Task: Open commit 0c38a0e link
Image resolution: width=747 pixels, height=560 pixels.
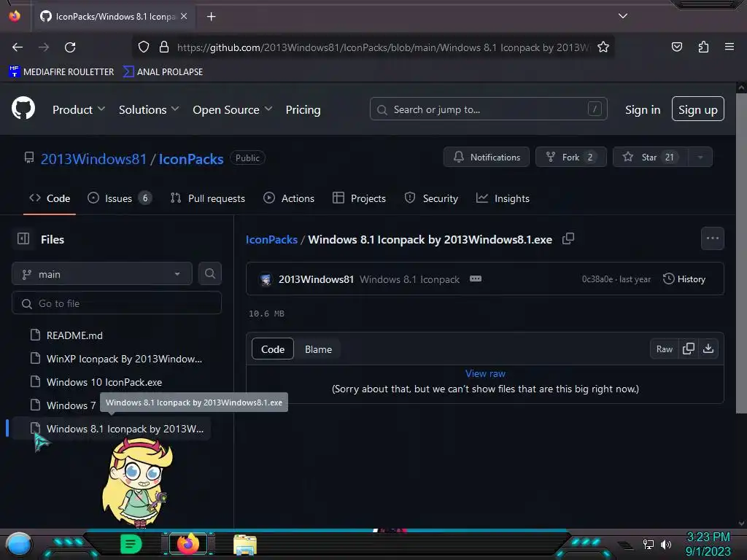Action: 597,279
